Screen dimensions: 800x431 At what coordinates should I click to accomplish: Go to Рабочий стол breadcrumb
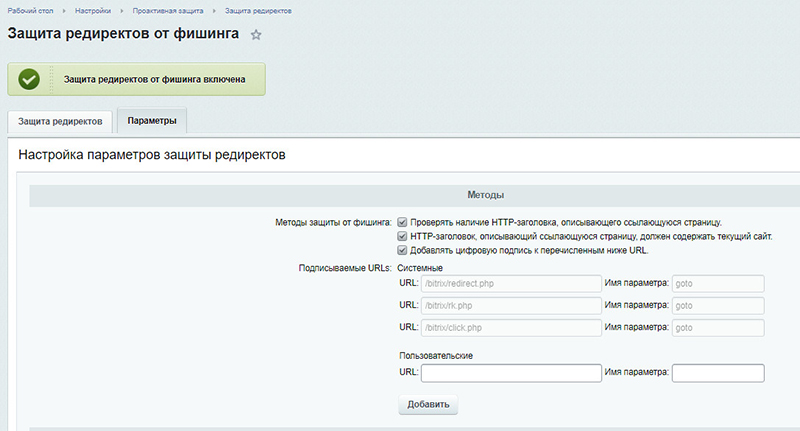tap(30, 11)
